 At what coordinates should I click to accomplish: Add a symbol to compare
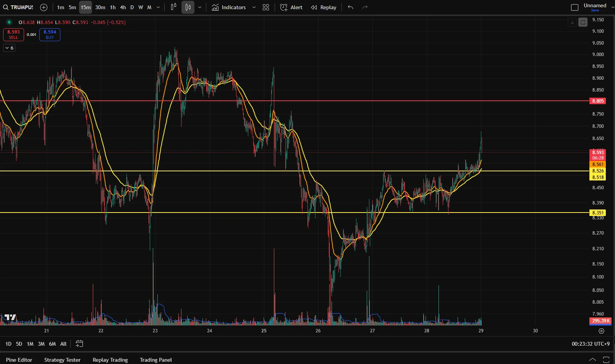(x=44, y=7)
